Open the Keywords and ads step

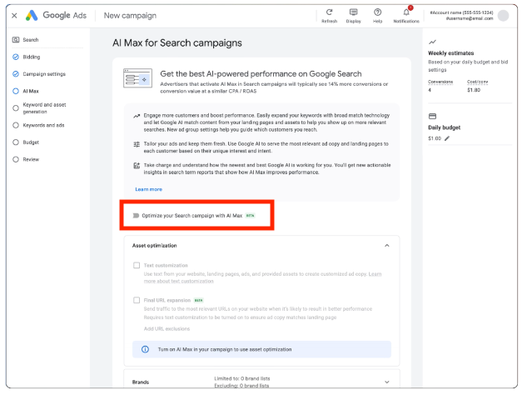tap(43, 125)
